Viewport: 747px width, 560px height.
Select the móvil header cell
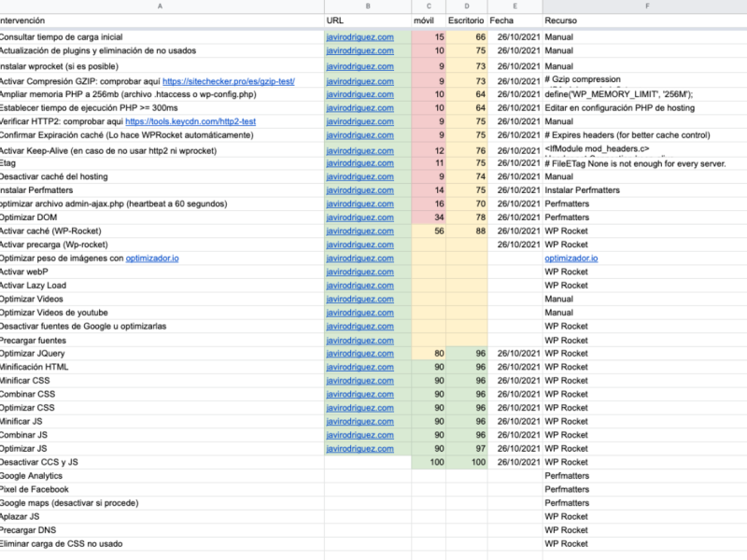429,21
